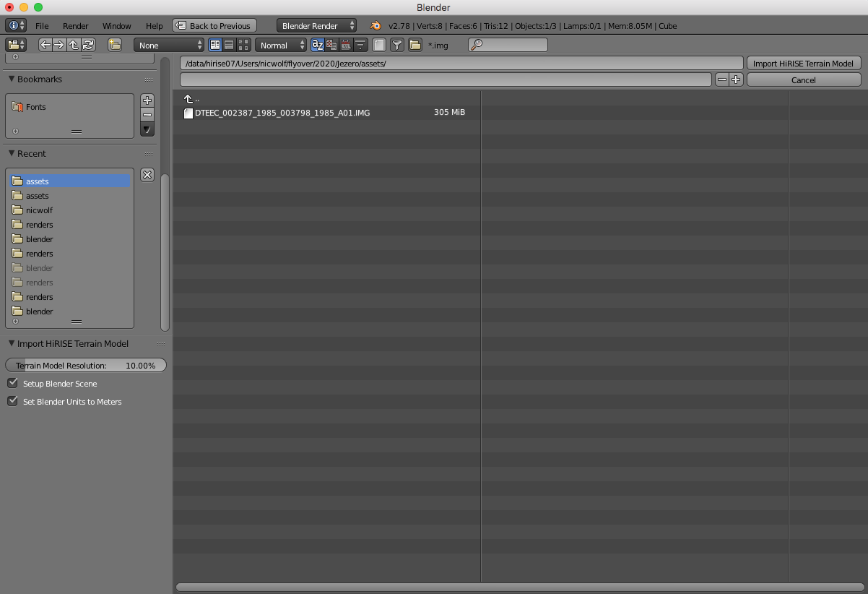Click the directory path field

tap(461, 63)
